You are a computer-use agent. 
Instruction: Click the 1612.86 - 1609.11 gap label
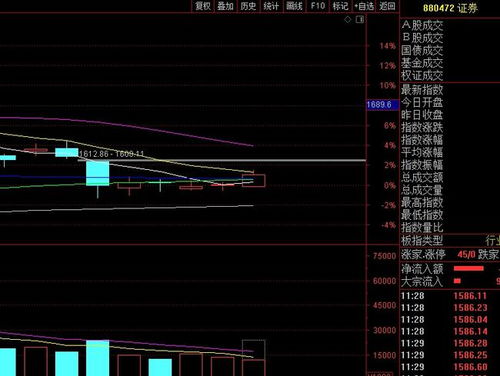pyautogui.click(x=112, y=154)
